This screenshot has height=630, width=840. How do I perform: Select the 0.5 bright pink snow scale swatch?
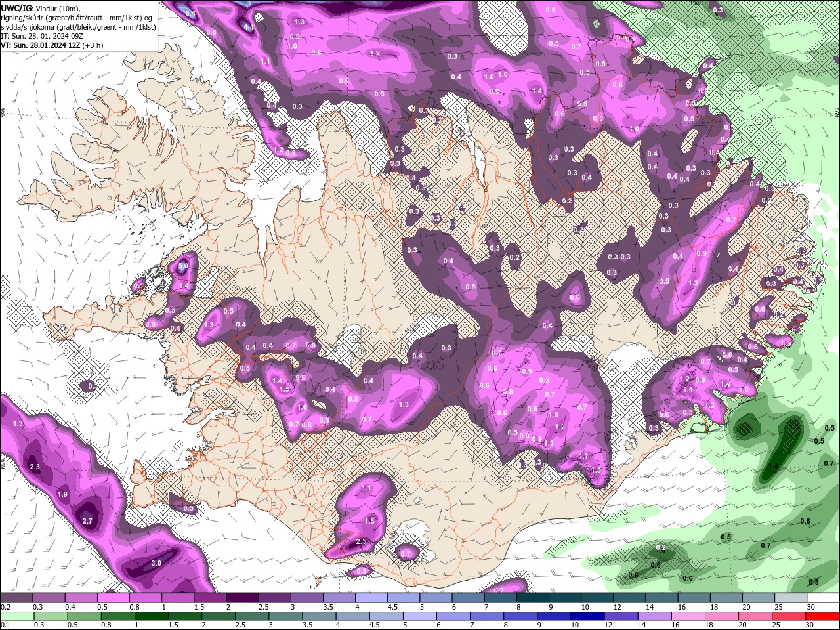(x=113, y=598)
